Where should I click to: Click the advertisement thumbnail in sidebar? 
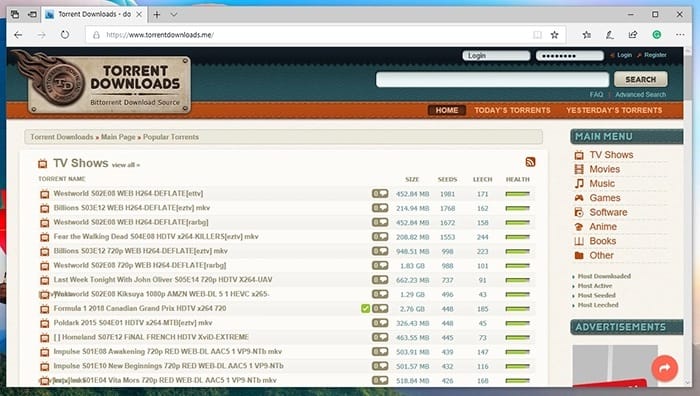tap(615, 365)
